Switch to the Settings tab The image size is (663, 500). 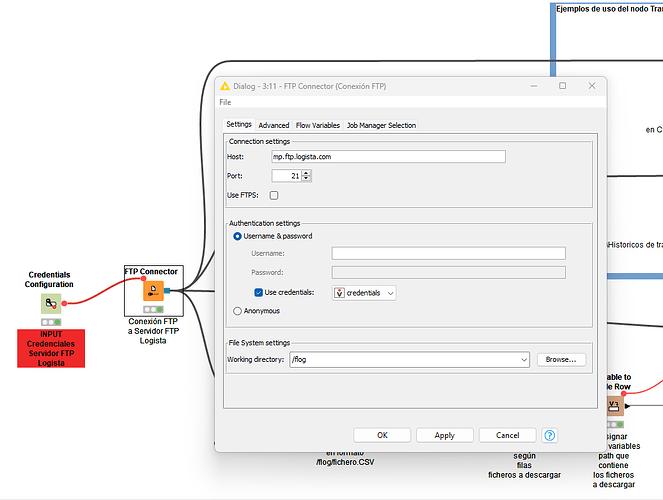239,124
